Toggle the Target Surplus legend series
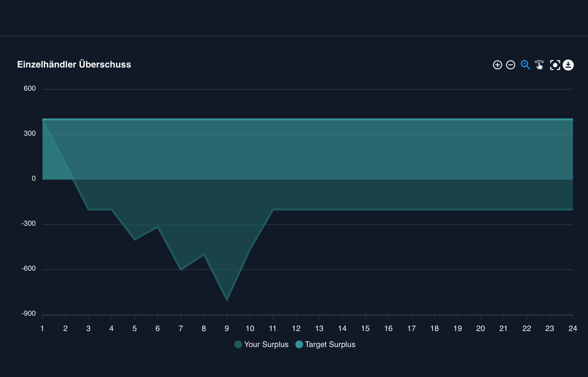Viewport: 588px width, 377px height. click(x=325, y=344)
